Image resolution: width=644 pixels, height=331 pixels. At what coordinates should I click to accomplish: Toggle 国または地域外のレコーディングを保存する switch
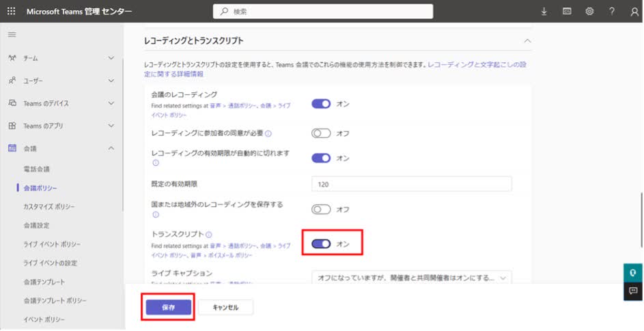pyautogui.click(x=321, y=210)
